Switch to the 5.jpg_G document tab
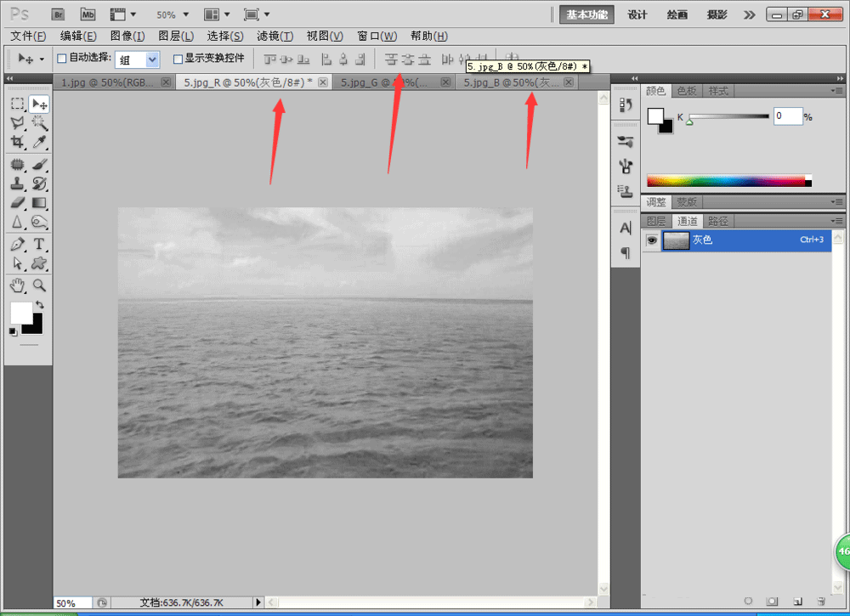 pyautogui.click(x=384, y=82)
